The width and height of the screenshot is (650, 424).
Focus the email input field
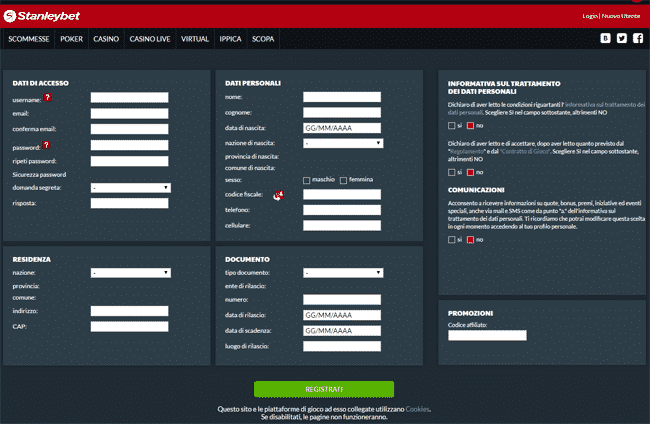129,114
